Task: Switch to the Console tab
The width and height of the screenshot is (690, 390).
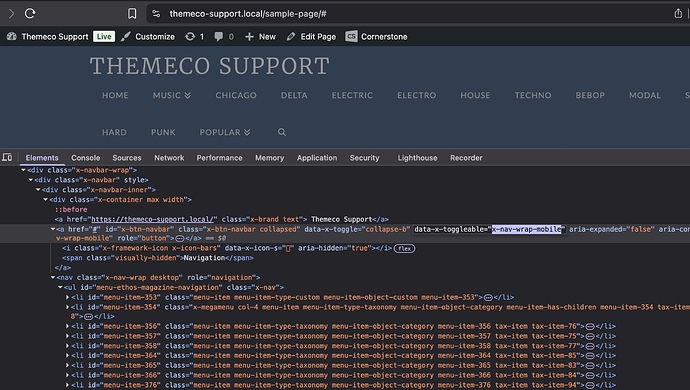Action: [x=86, y=158]
